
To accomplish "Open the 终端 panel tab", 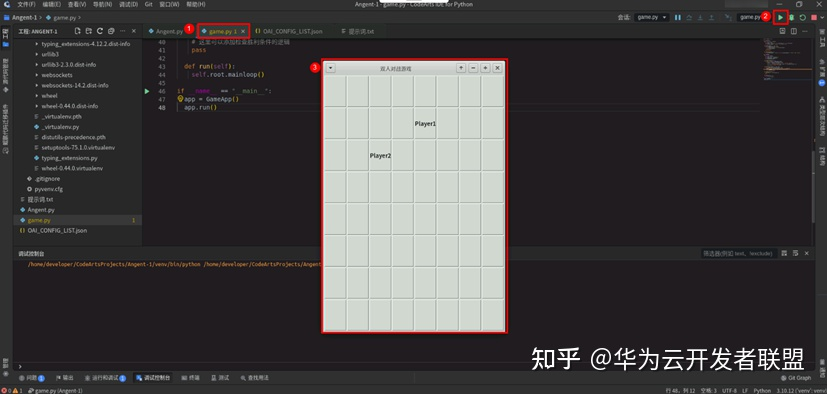I will (191, 378).
